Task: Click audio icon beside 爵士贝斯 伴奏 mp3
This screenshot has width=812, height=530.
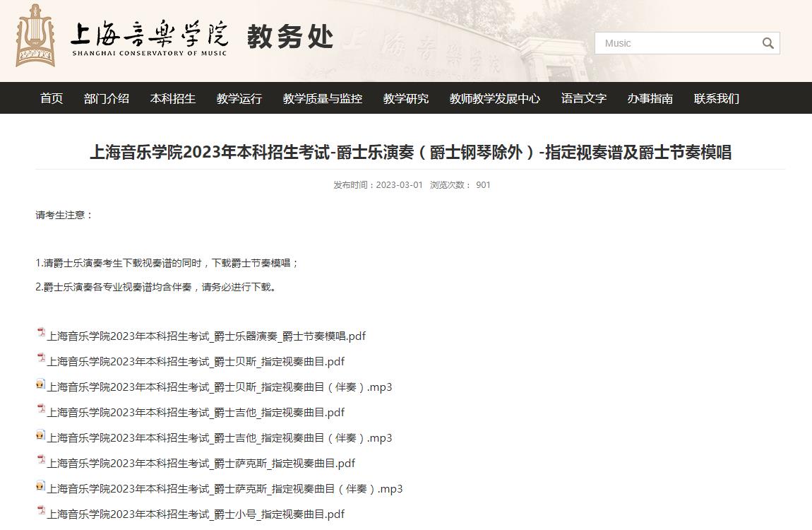Action: (40, 384)
